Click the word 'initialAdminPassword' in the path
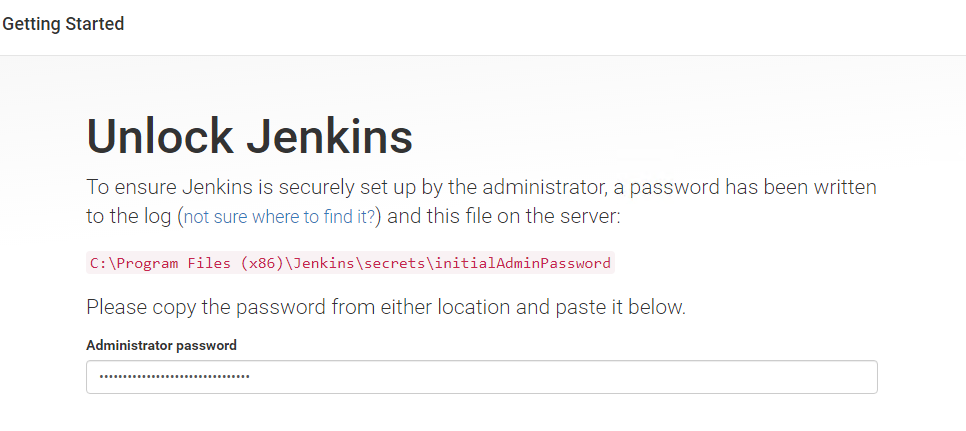 pos(523,263)
